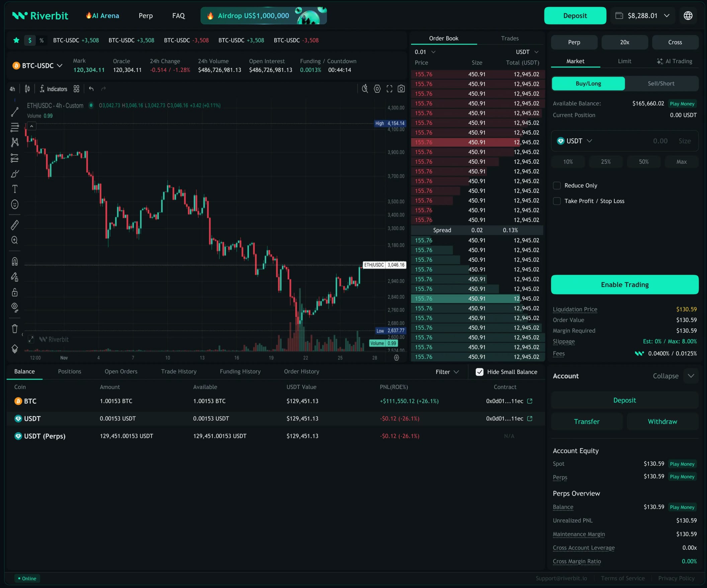Toggle the magnet snapping tool
The image size is (707, 588).
point(15,261)
